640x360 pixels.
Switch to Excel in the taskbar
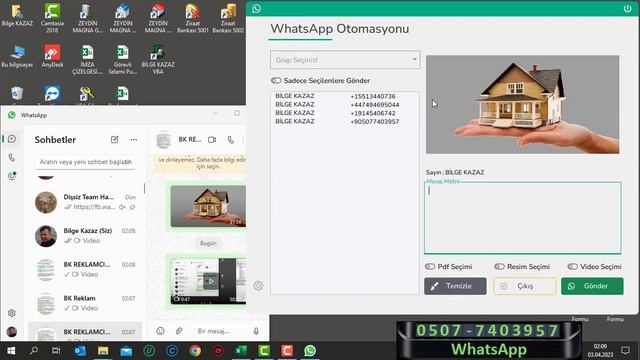[241, 351]
